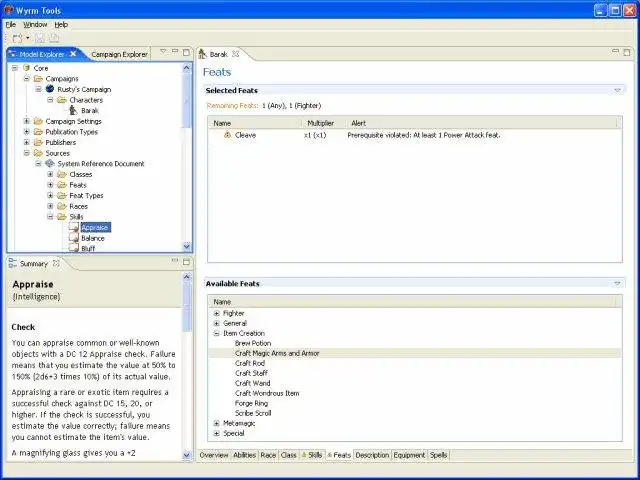Click the New wizard toolbar icon
Image resolution: width=640 pixels, height=480 pixels.
click(x=17, y=38)
